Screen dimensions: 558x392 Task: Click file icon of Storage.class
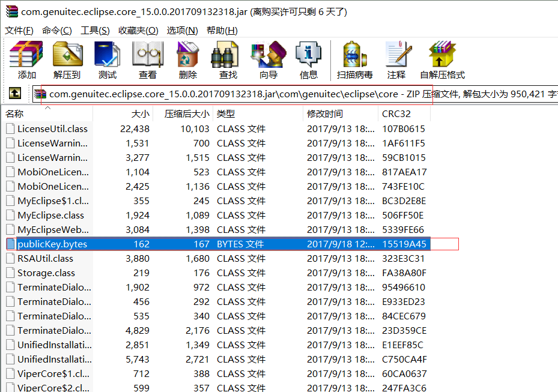click(x=11, y=273)
